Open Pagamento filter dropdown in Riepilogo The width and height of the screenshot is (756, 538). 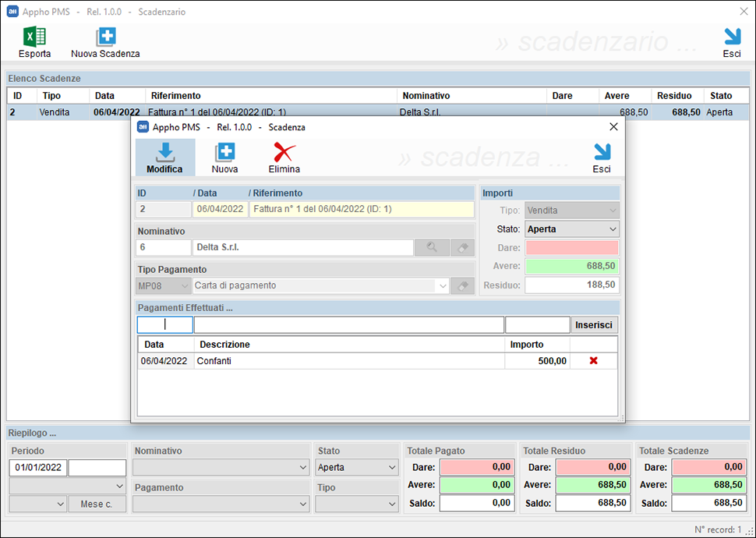pos(221,504)
